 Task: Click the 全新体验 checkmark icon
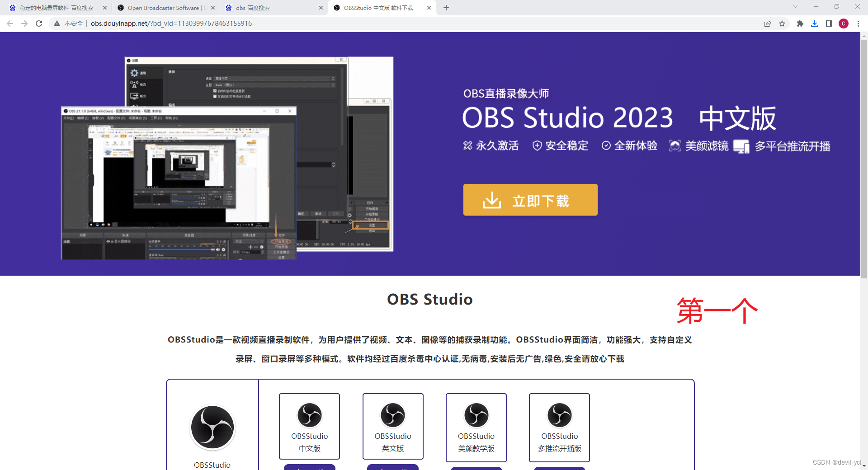tap(606, 146)
